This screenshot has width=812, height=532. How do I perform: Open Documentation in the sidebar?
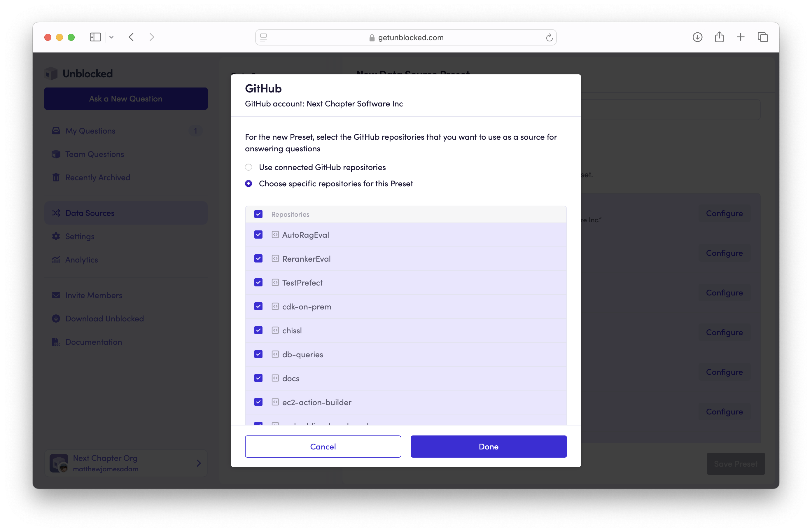126,342
